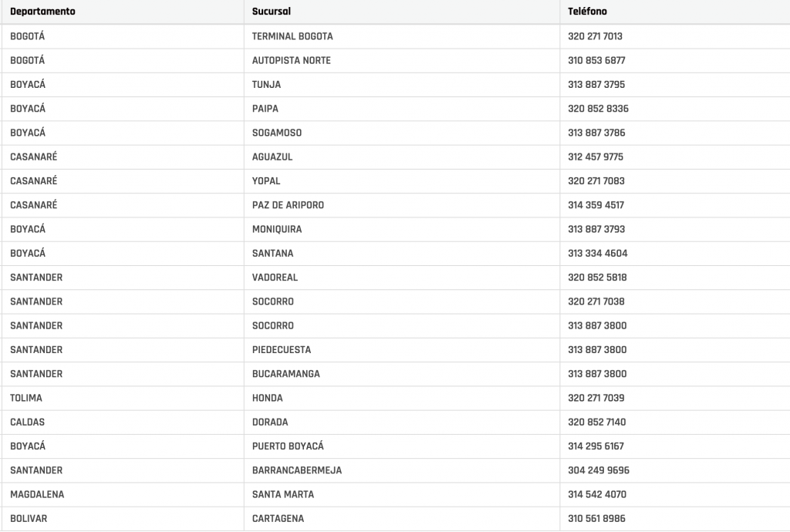Select the TERMINAL BOGOTA branch cell
790x532 pixels.
[x=292, y=36]
